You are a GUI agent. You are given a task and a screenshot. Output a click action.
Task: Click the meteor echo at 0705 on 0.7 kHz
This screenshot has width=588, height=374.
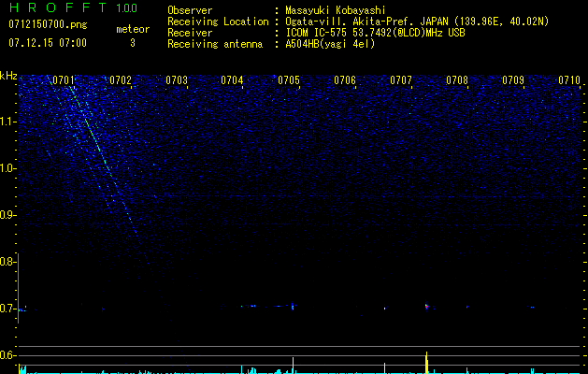[293, 306]
